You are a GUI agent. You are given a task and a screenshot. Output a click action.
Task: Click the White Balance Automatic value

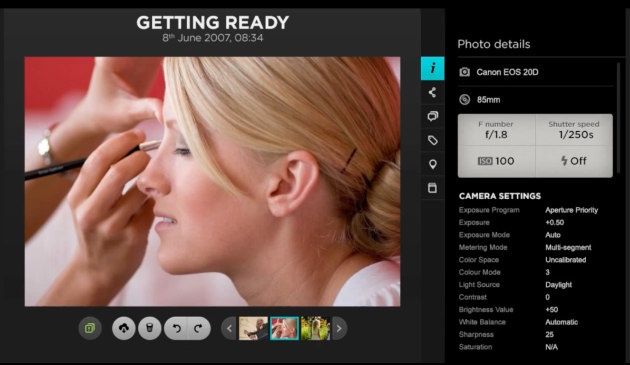coord(561,322)
